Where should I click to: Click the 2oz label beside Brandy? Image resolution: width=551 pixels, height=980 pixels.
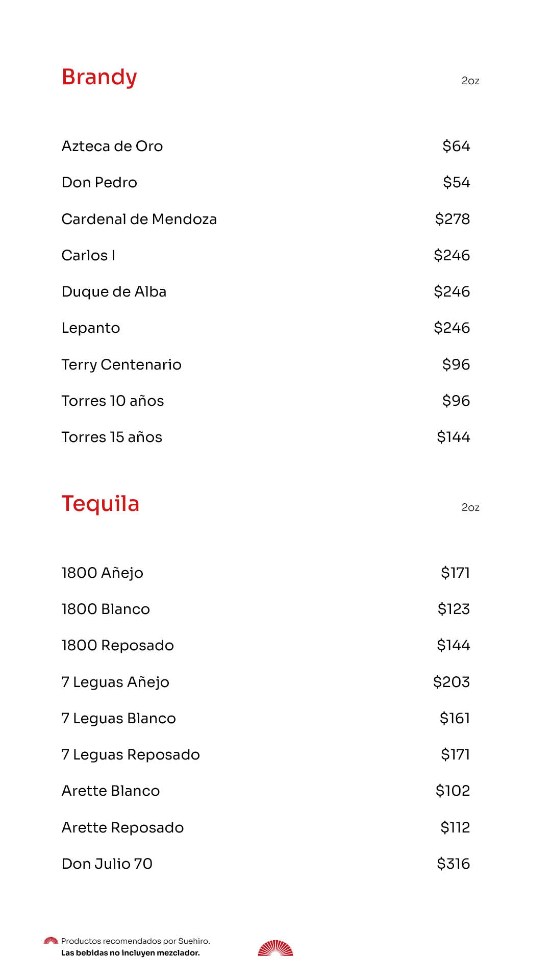470,81
